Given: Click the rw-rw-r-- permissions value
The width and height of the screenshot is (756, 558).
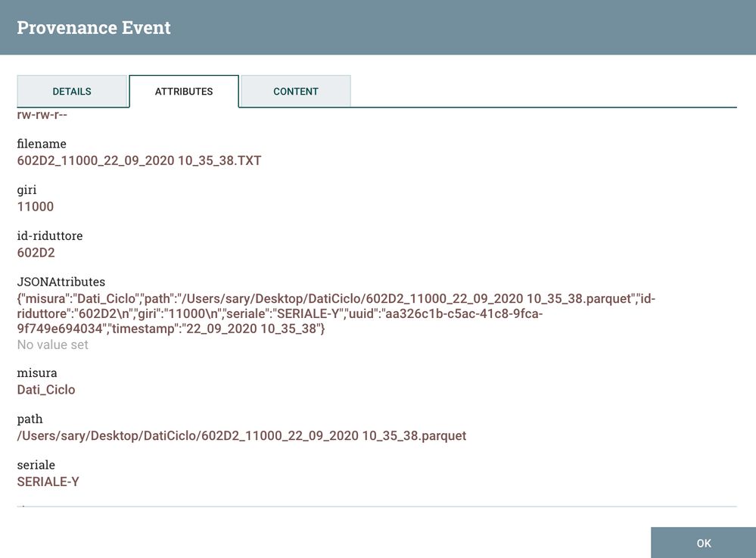Looking at the screenshot, I should point(42,115).
